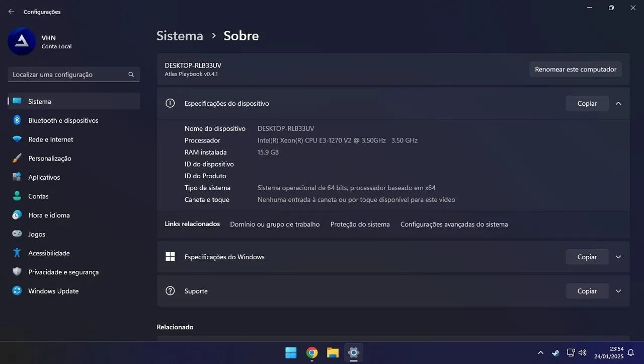Collapse the Especificações do dispositivo section
Image resolution: width=644 pixels, height=364 pixels.
[x=618, y=103]
